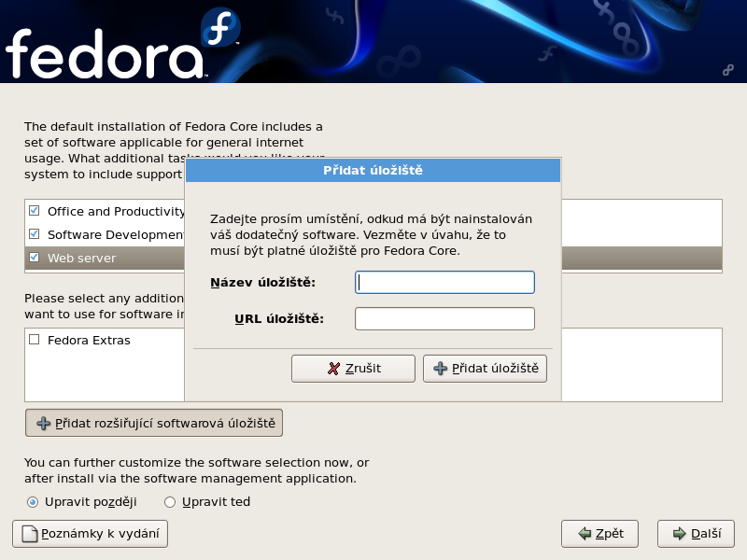
Task: Proceed with the Další button
Action: 696,534
